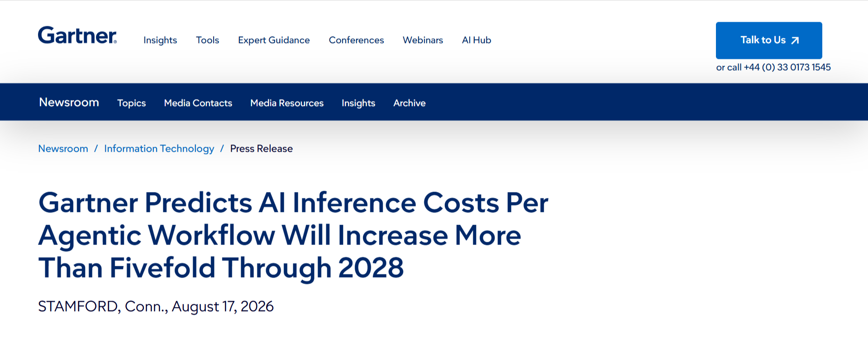Click the Newsroom breadcrumb link

(63, 149)
